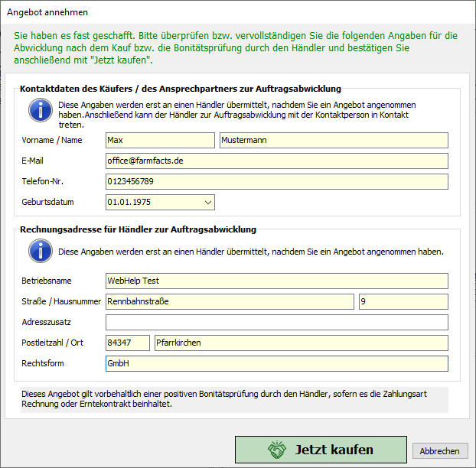This screenshot has width=476, height=468.
Task: Click into the Telefon-Nr. field
Action: coord(276,181)
